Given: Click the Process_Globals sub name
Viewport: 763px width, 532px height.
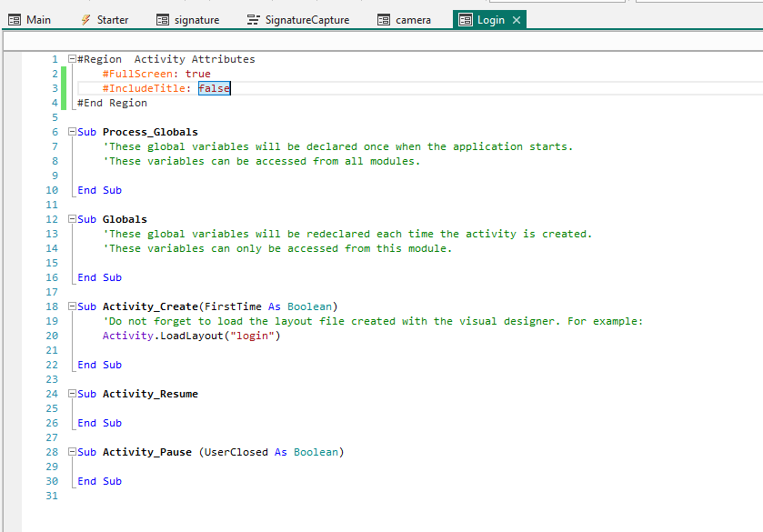Looking at the screenshot, I should pyautogui.click(x=150, y=132).
